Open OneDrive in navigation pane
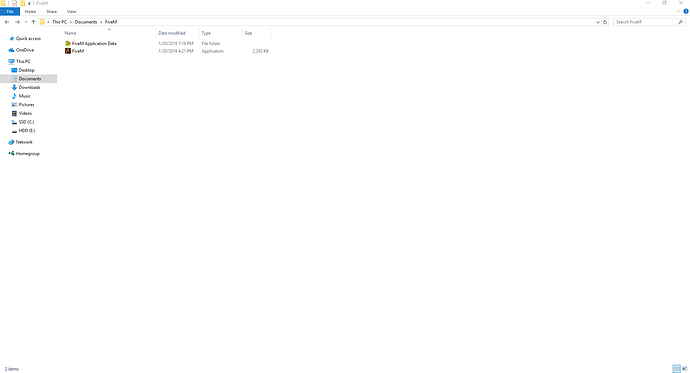 (25, 50)
